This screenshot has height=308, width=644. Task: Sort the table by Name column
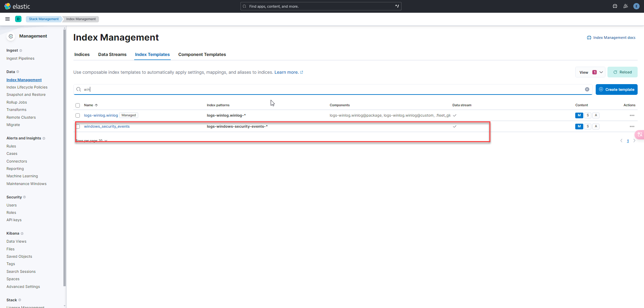pyautogui.click(x=91, y=105)
